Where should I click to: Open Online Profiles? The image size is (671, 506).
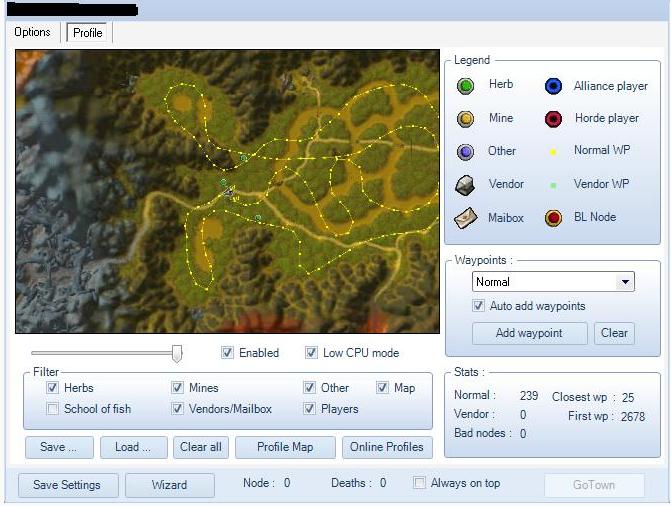click(387, 447)
